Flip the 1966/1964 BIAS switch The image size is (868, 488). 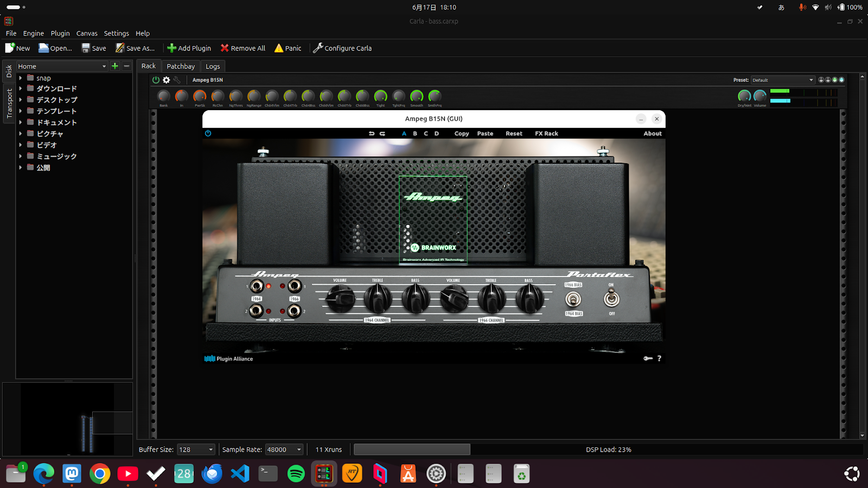(x=573, y=299)
